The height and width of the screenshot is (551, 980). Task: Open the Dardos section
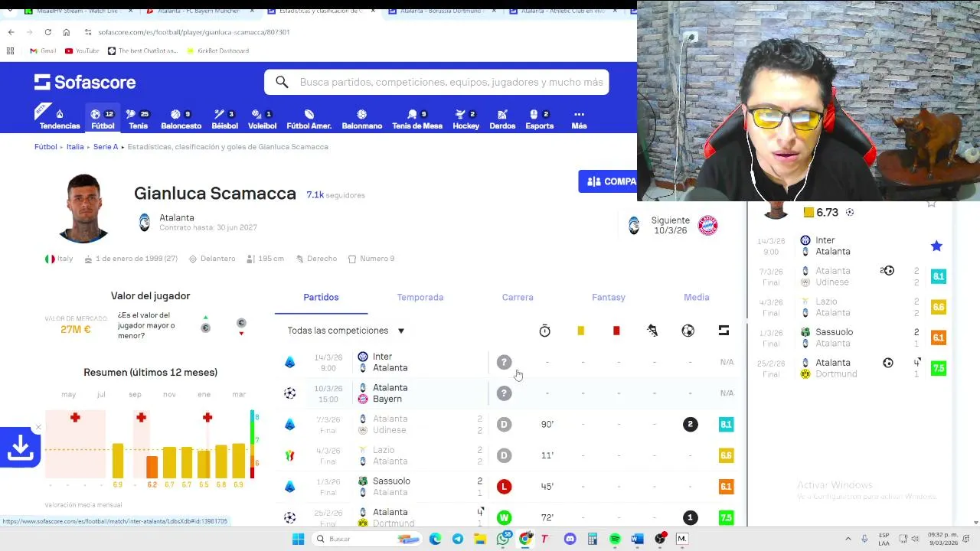click(502, 119)
